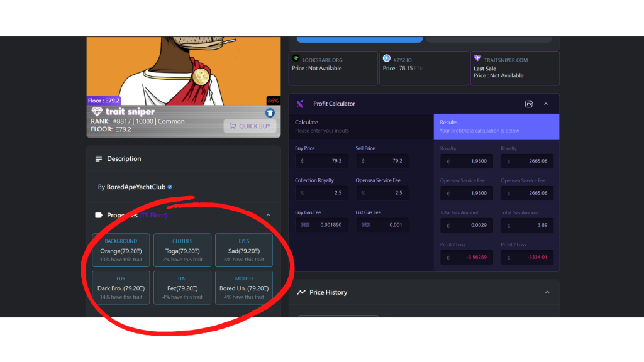Viewport: 644px width, 362px height.
Task: Click the blue t-shirt icon on NFT card
Action: (x=270, y=112)
